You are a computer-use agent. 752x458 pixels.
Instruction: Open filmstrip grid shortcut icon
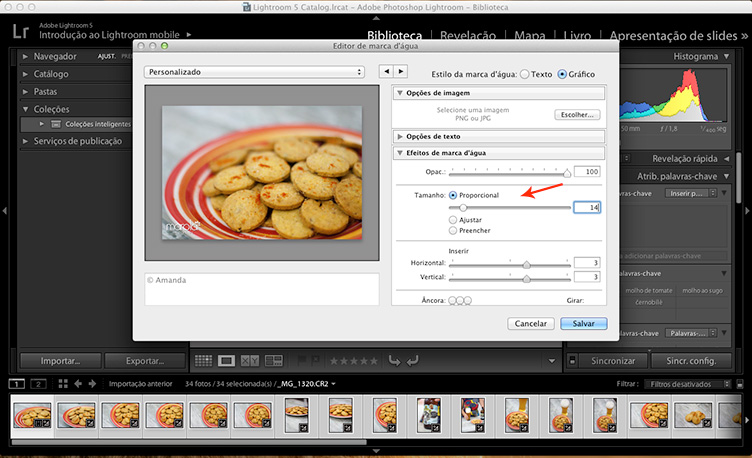pos(63,384)
